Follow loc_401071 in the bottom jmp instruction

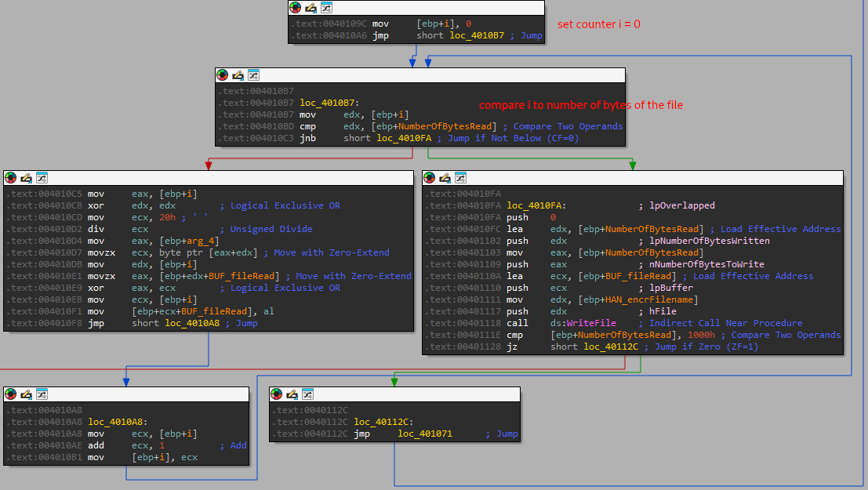pyautogui.click(x=423, y=433)
